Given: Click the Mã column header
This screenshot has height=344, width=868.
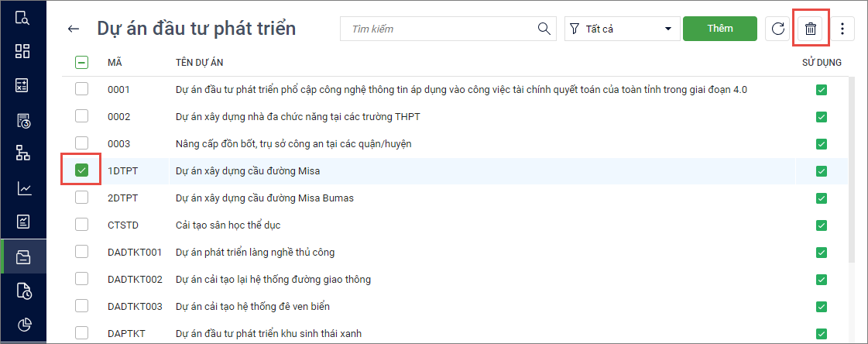Looking at the screenshot, I should click(115, 63).
